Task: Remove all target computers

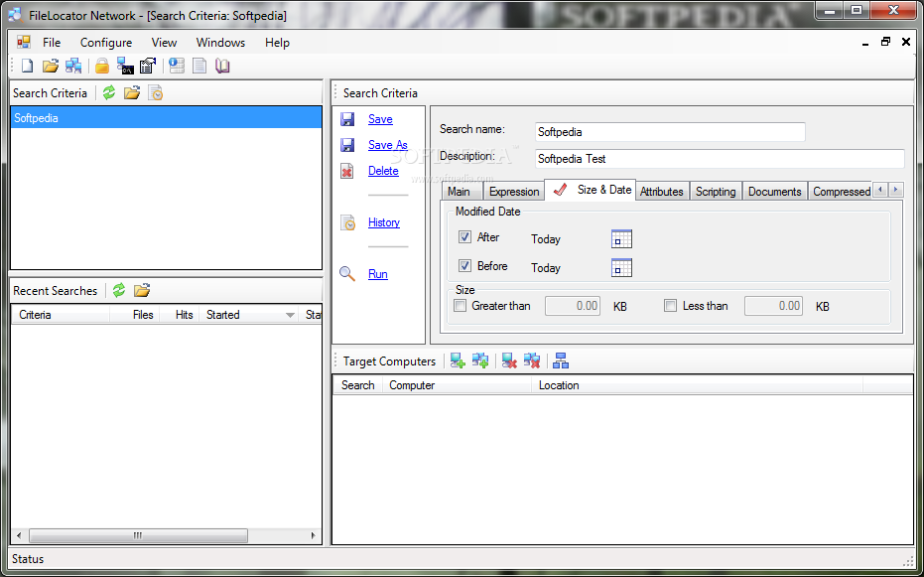Action: [532, 361]
